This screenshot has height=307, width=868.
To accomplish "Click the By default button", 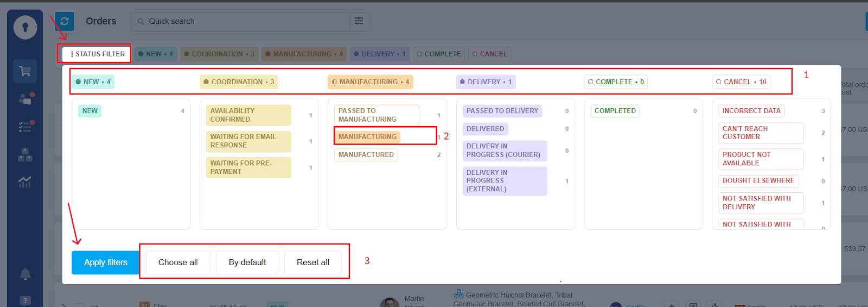I will click(x=247, y=262).
